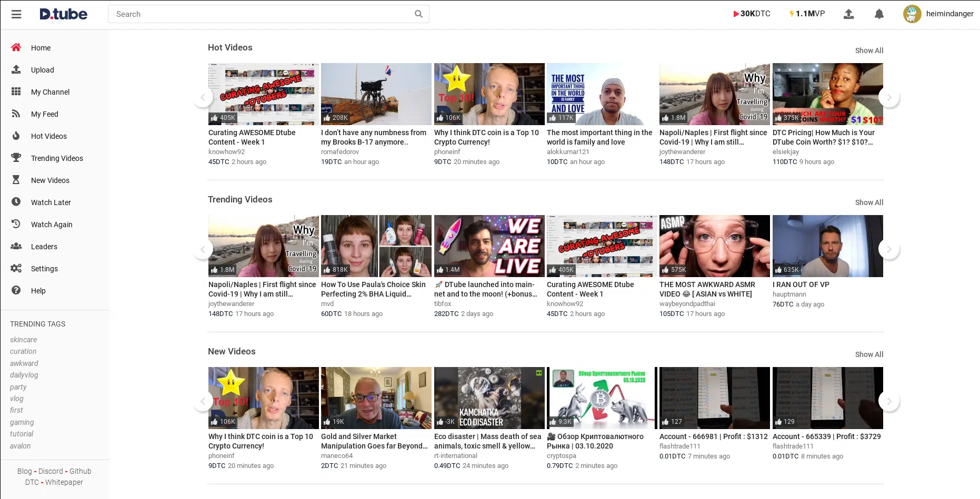
Task: Open the heimindanger username menu
Action: 949,14
